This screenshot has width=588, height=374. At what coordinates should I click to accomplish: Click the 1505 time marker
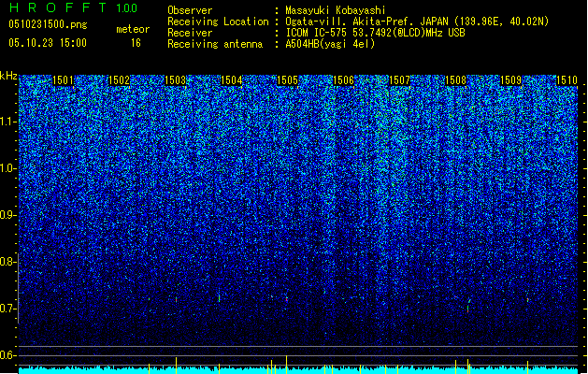[287, 80]
